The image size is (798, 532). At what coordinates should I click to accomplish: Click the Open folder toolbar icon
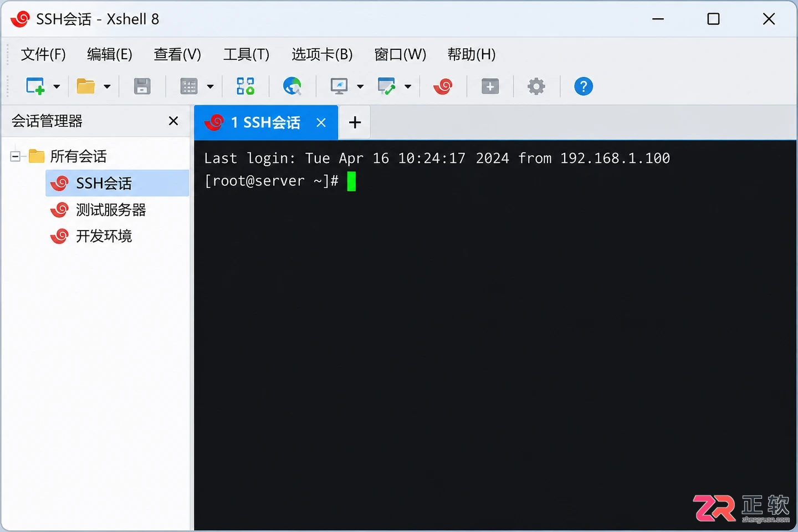pyautogui.click(x=86, y=86)
